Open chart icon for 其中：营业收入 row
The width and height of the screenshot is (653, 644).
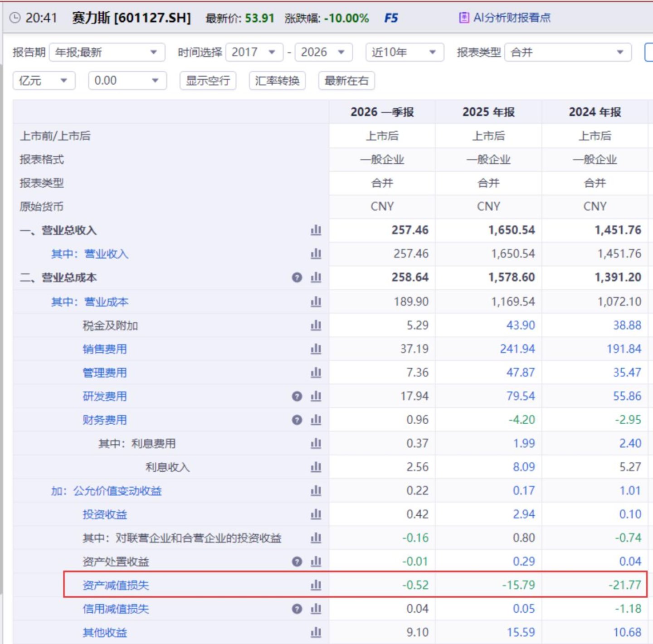(x=316, y=254)
